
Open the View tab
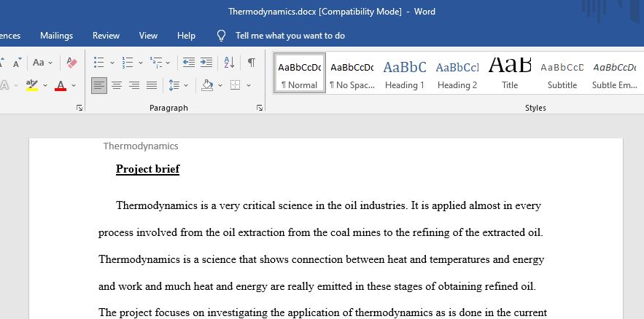148,36
